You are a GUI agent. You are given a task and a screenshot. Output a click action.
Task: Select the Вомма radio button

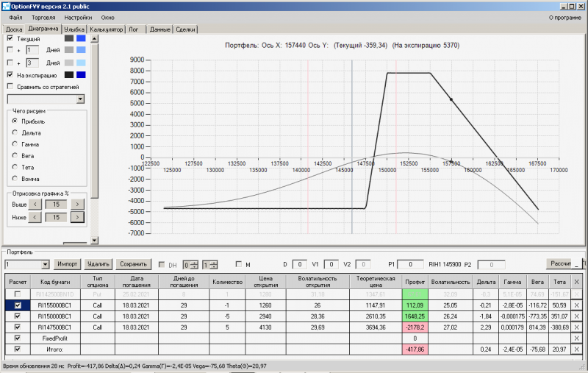15,178
